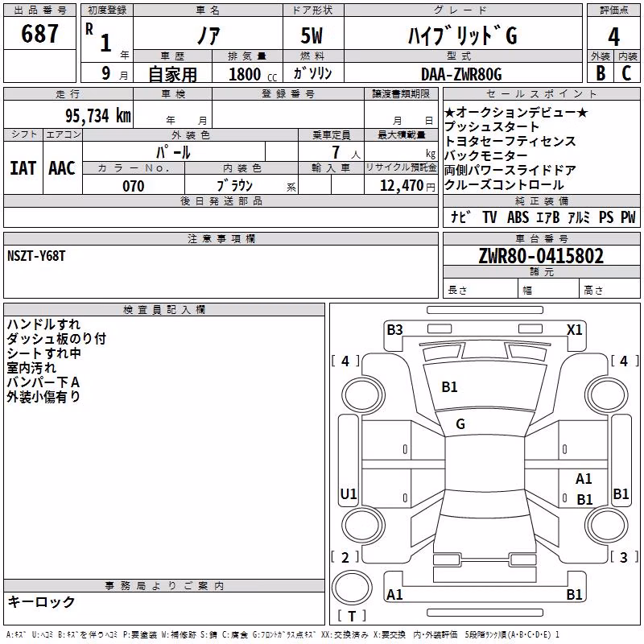This screenshot has height=644, width=644.
Task: Click the exterior grade B cell
Action: pyautogui.click(x=601, y=72)
